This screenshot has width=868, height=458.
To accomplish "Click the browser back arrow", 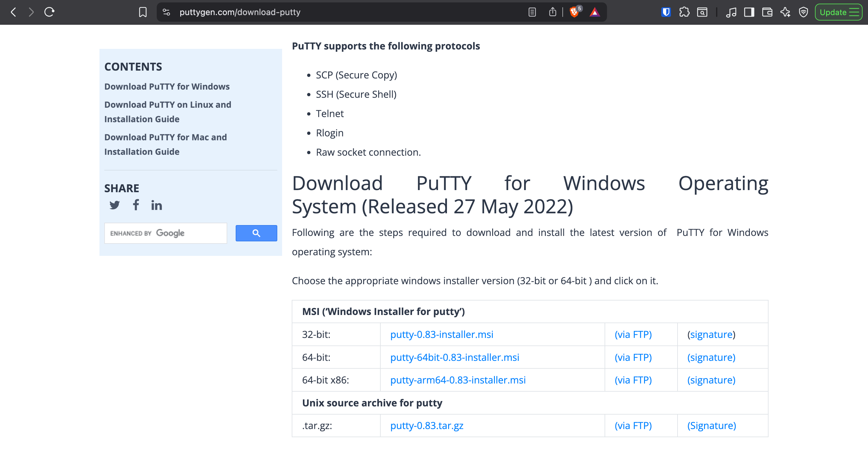I will tap(13, 12).
